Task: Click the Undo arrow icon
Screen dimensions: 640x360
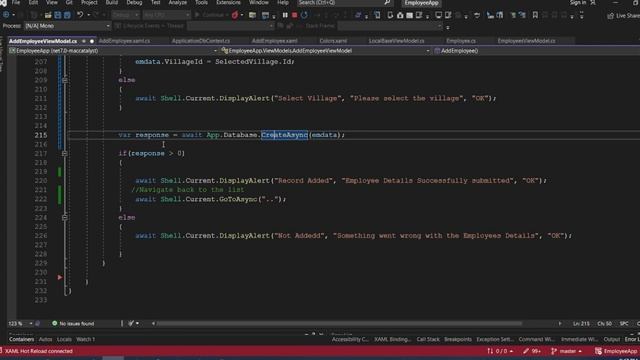Action: point(80,15)
